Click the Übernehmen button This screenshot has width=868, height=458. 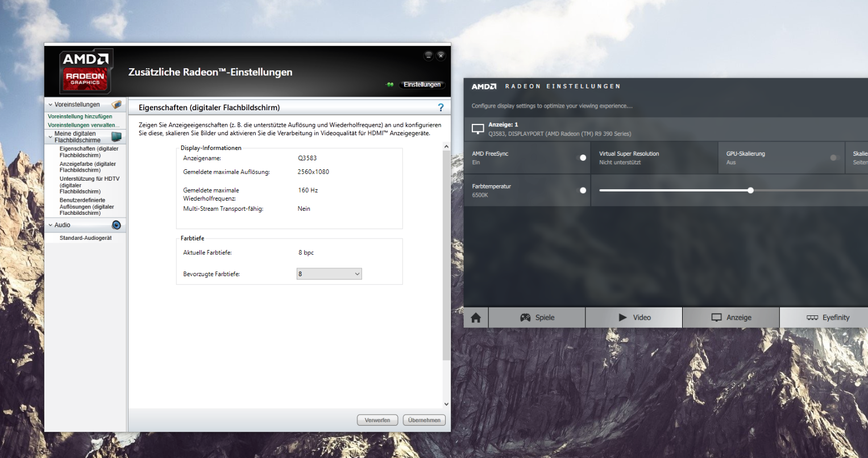click(x=424, y=419)
